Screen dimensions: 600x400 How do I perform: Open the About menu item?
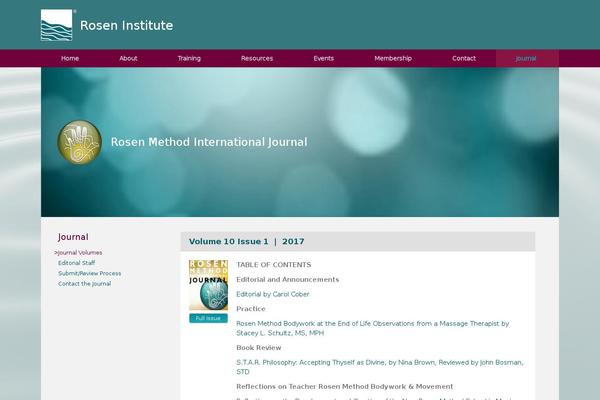click(x=128, y=59)
